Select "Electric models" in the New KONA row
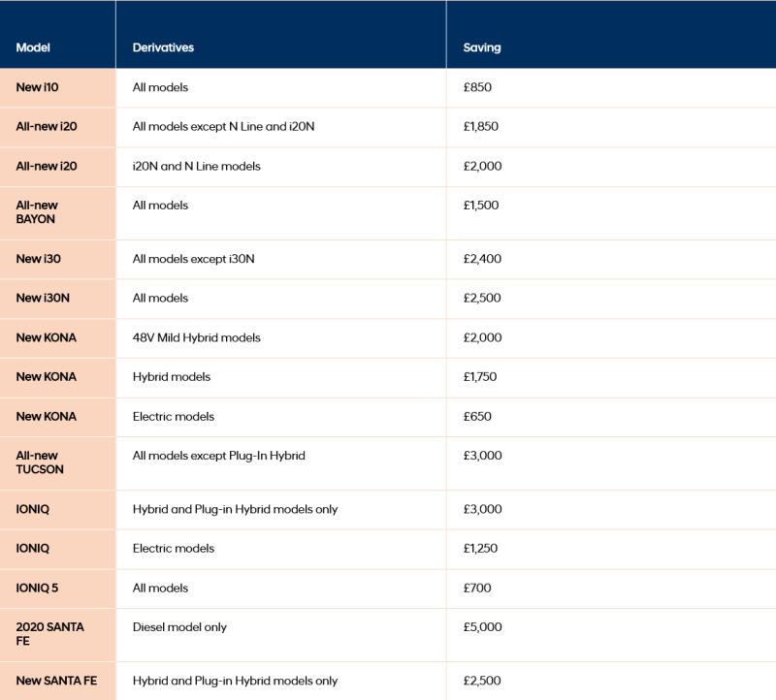776x700 pixels. [174, 416]
